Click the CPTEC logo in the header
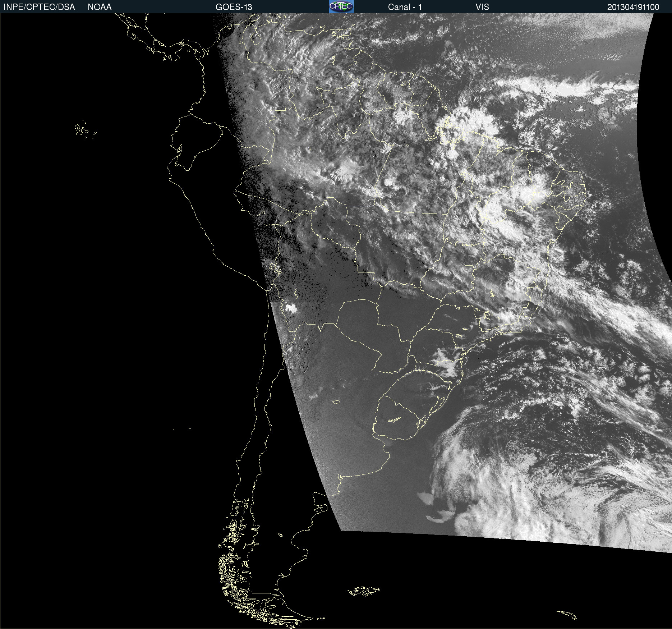This screenshot has height=629, width=672. click(341, 6)
